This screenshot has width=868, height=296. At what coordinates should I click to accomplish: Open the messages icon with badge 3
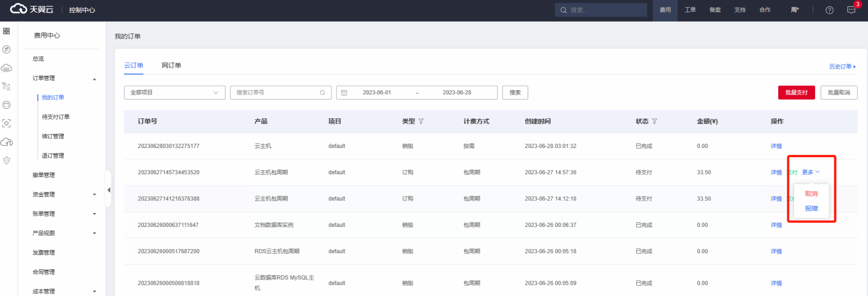pos(851,10)
